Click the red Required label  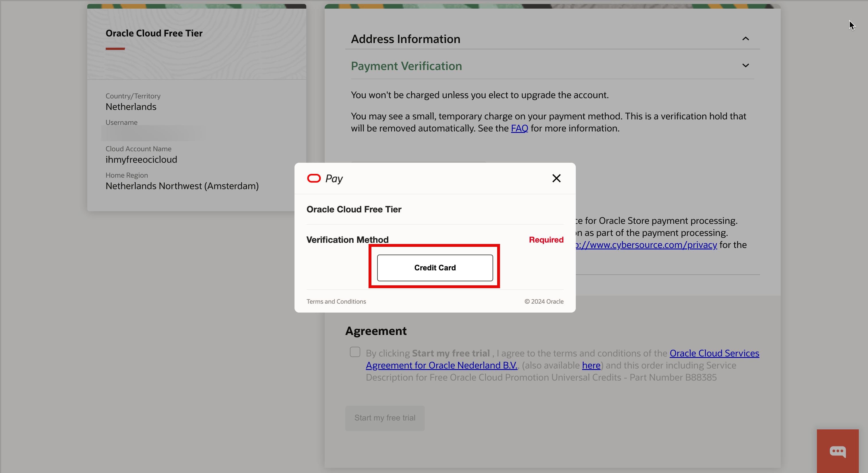point(546,240)
